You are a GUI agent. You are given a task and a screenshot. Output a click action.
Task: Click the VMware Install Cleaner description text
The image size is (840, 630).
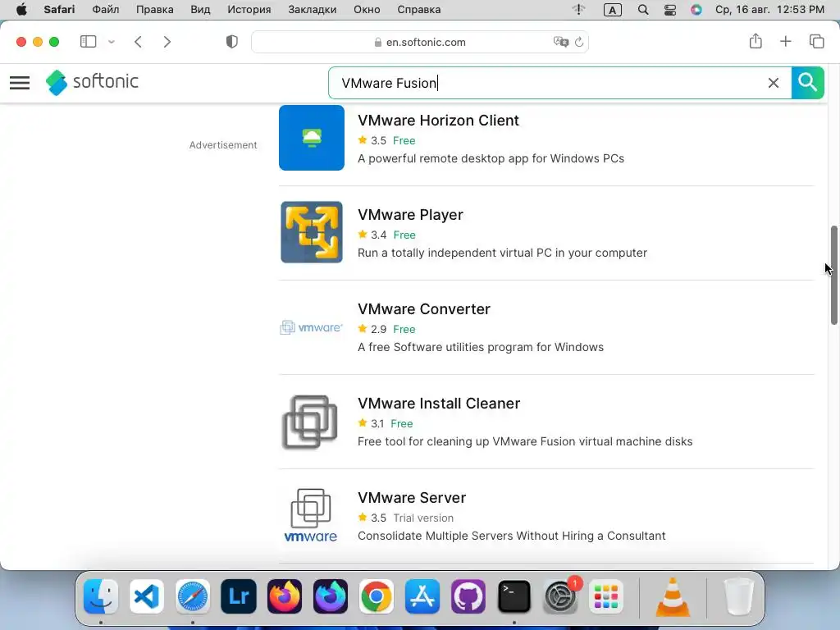525,441
